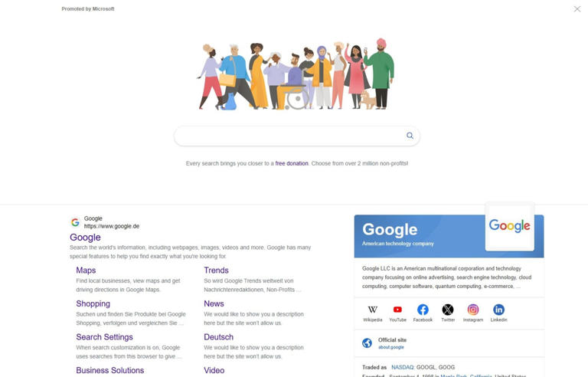Follow the free donation link

pyautogui.click(x=292, y=163)
